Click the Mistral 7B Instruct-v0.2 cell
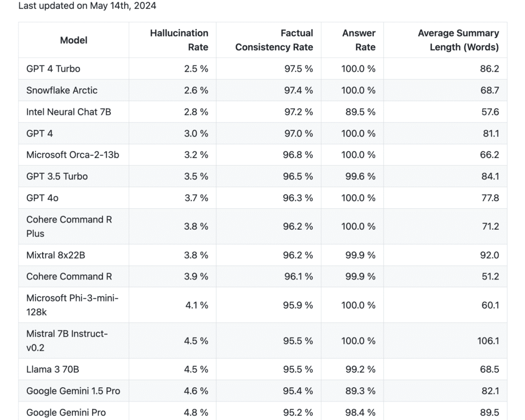This screenshot has width=525, height=420. (x=67, y=341)
